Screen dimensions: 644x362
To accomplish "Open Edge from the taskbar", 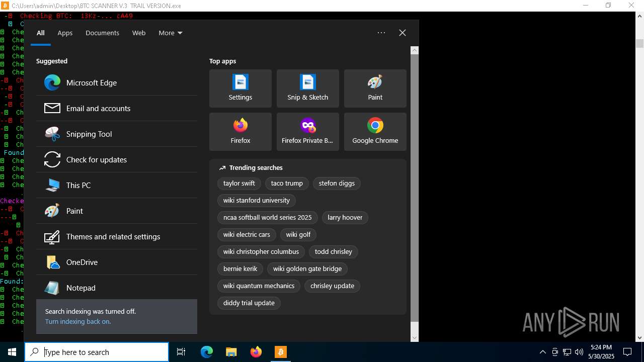I will click(207, 352).
